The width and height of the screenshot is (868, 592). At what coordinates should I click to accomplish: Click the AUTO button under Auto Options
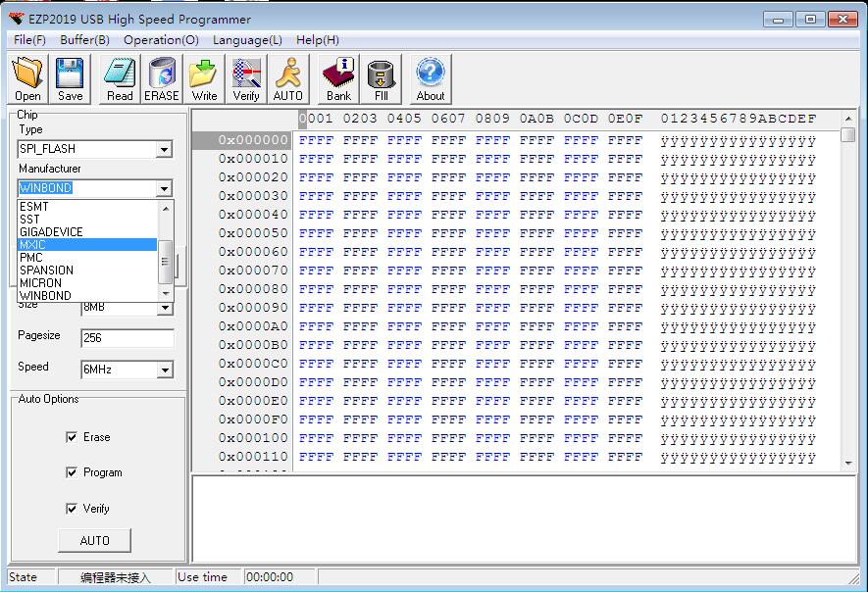pyautogui.click(x=94, y=540)
